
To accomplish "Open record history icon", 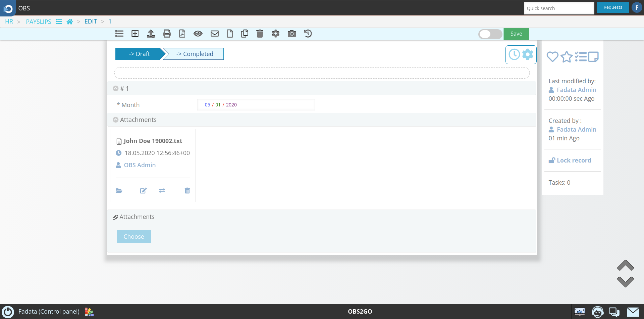I will (308, 34).
